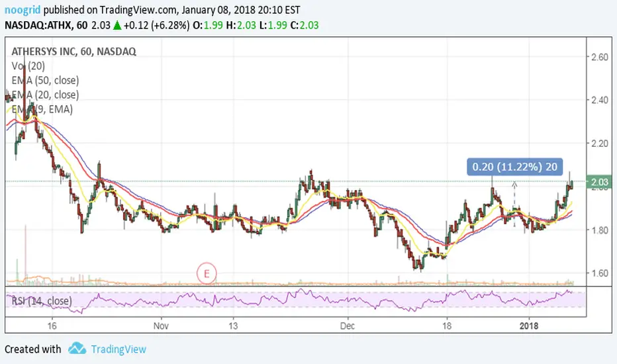617x364 pixels.
Task: Click the TradingView cloud logo icon
Action: 77,348
